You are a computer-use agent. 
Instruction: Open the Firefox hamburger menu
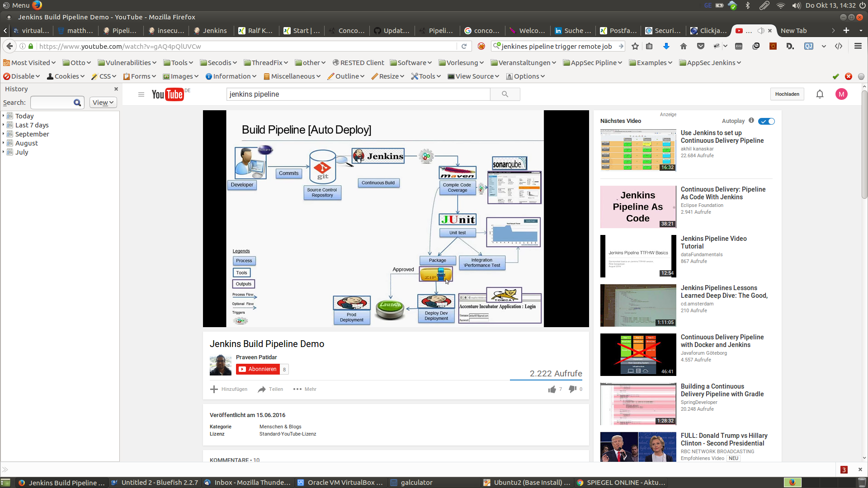pyautogui.click(x=858, y=46)
